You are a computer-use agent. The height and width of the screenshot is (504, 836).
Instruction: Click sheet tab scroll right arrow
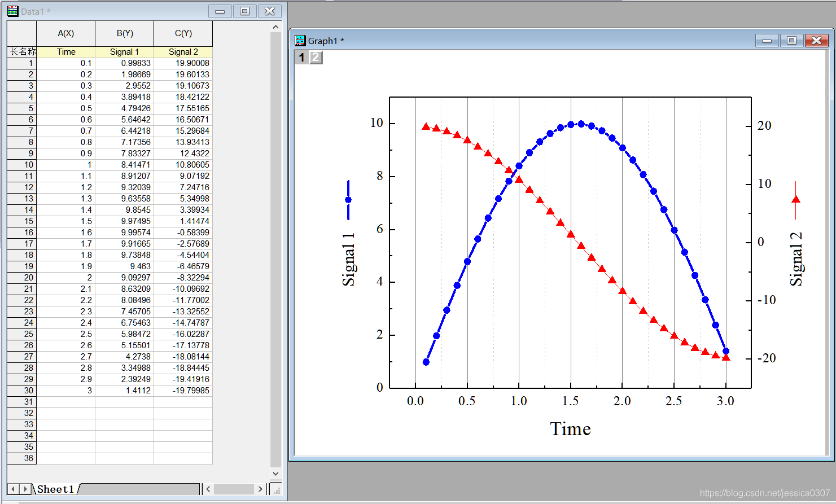pos(25,489)
